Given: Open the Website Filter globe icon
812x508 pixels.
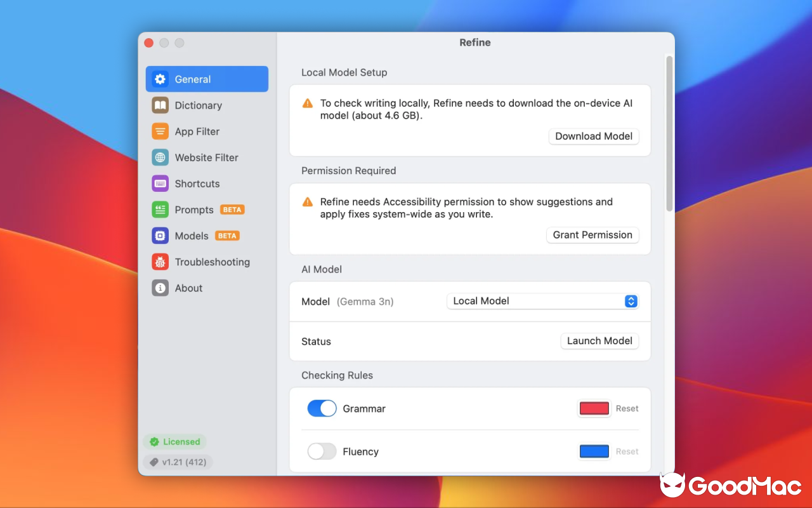Looking at the screenshot, I should [159, 157].
